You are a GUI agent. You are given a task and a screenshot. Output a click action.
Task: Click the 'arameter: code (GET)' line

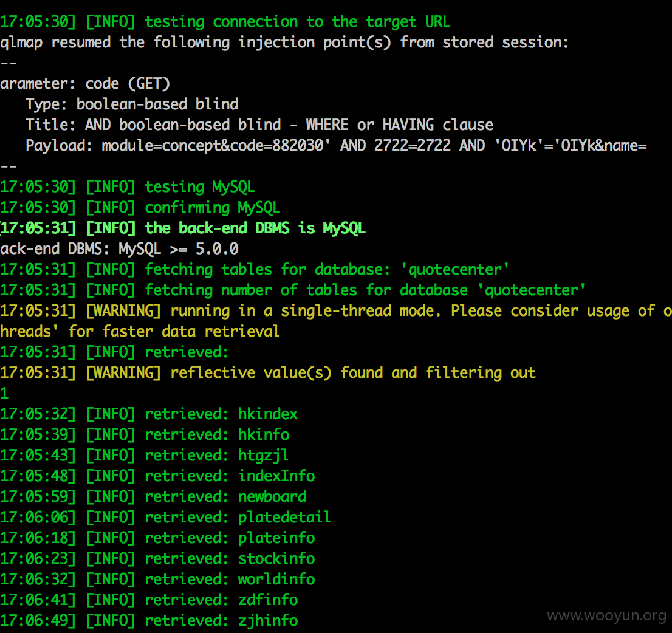pos(85,84)
